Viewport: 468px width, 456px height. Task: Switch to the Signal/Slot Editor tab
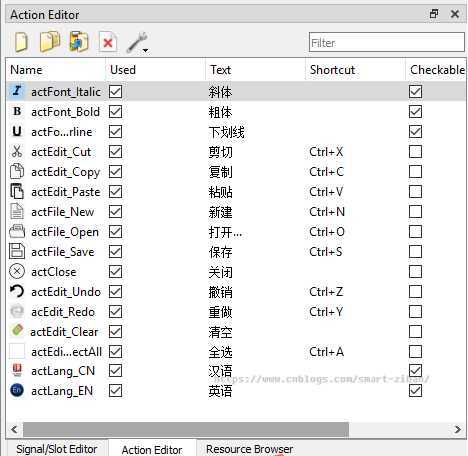pos(57,449)
